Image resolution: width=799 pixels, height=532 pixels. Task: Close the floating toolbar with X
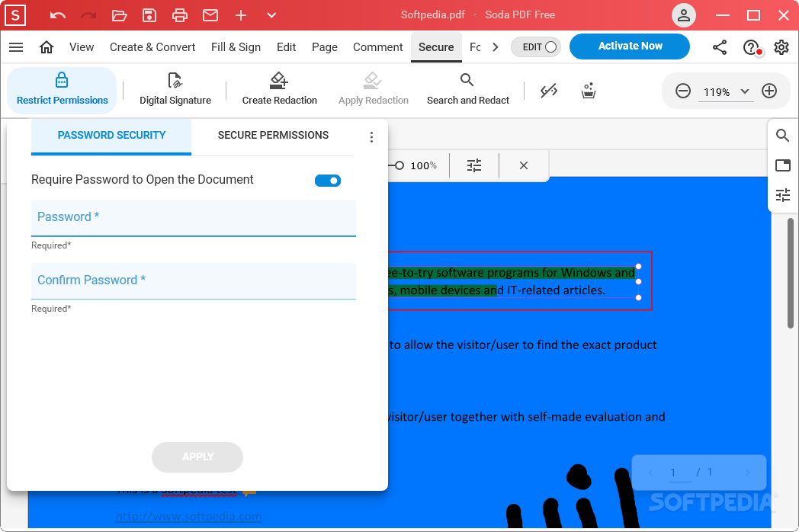523,165
